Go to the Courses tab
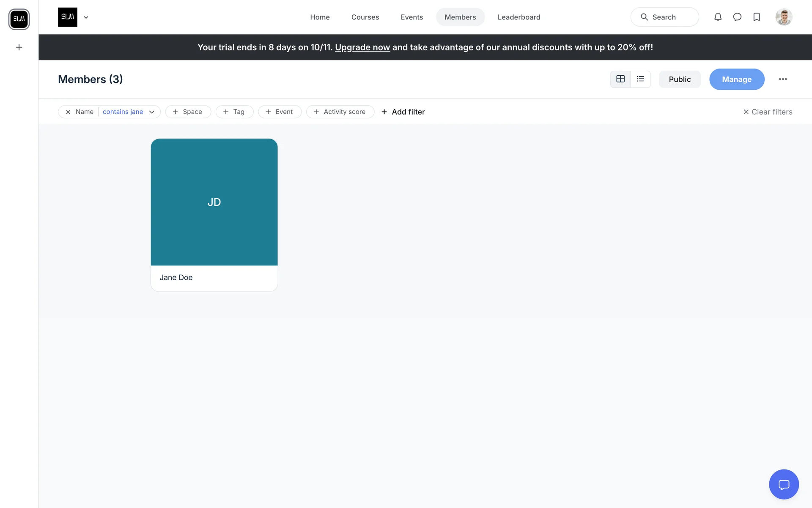 [365, 17]
